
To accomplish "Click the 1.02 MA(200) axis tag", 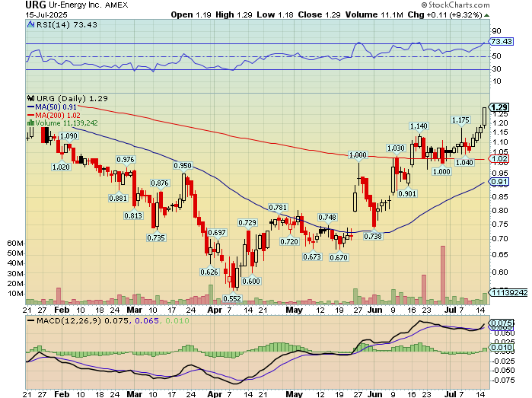I will [x=498, y=159].
